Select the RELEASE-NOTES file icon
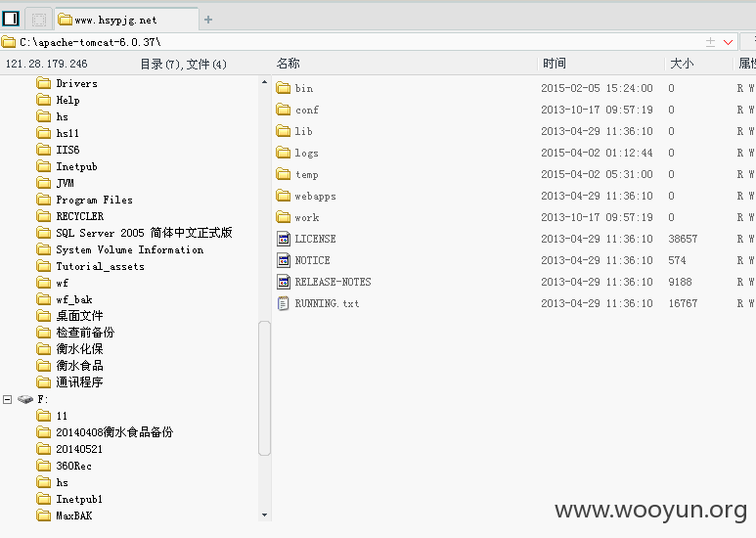The width and height of the screenshot is (756, 538). pos(284,282)
